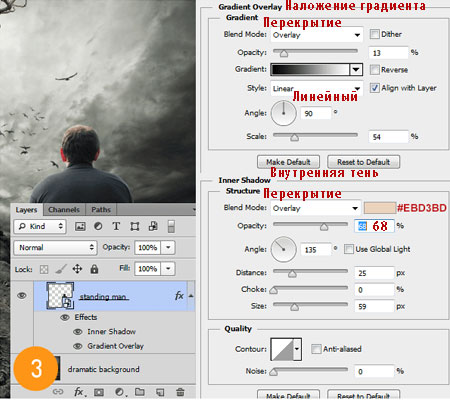Filter layers by pixel layer icon
Viewport: 450px width, 400px height.
tap(80, 227)
